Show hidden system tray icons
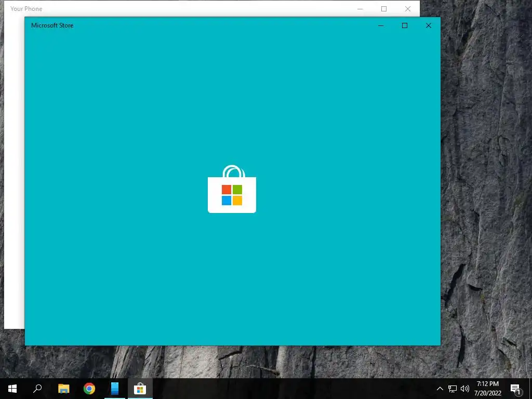 pos(440,389)
